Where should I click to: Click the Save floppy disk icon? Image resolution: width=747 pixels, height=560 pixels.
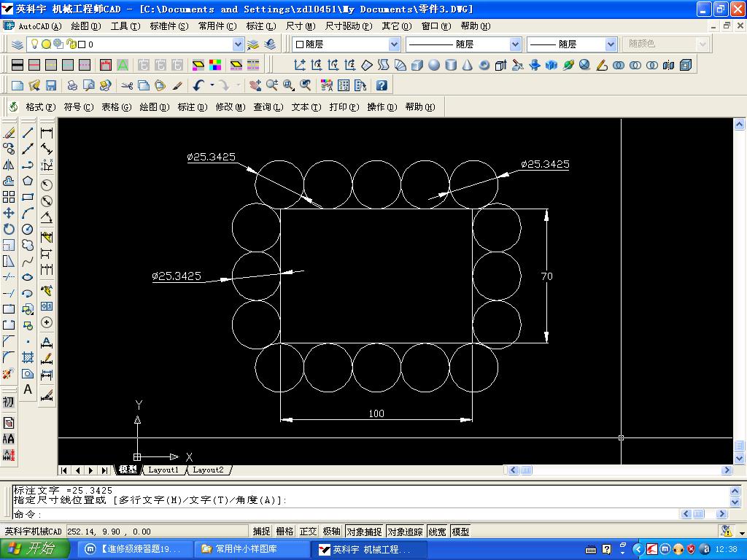51,85
